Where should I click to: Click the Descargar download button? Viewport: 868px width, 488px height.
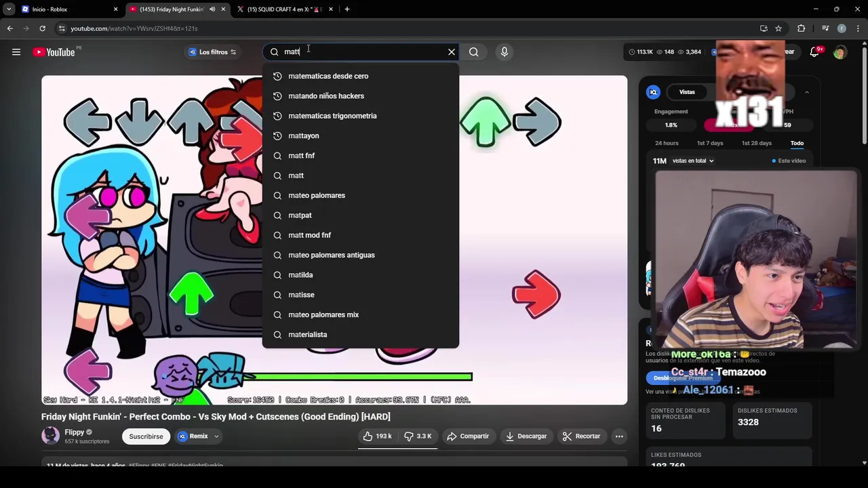(x=526, y=436)
